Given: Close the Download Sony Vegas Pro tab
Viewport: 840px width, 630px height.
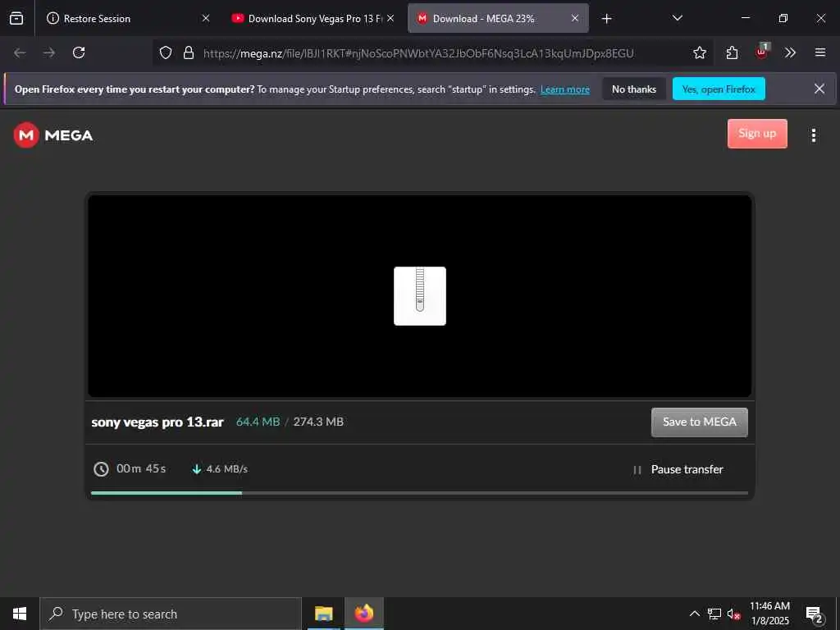Looking at the screenshot, I should click(x=390, y=18).
